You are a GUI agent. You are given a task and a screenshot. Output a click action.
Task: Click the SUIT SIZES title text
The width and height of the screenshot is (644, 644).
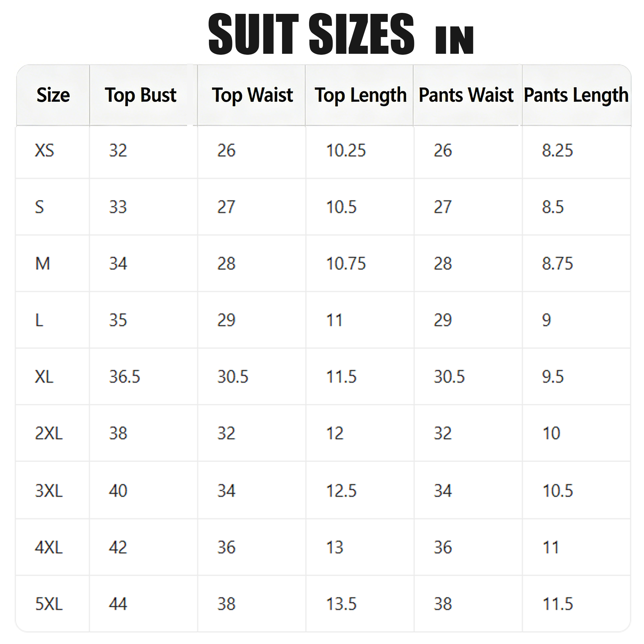311,34
